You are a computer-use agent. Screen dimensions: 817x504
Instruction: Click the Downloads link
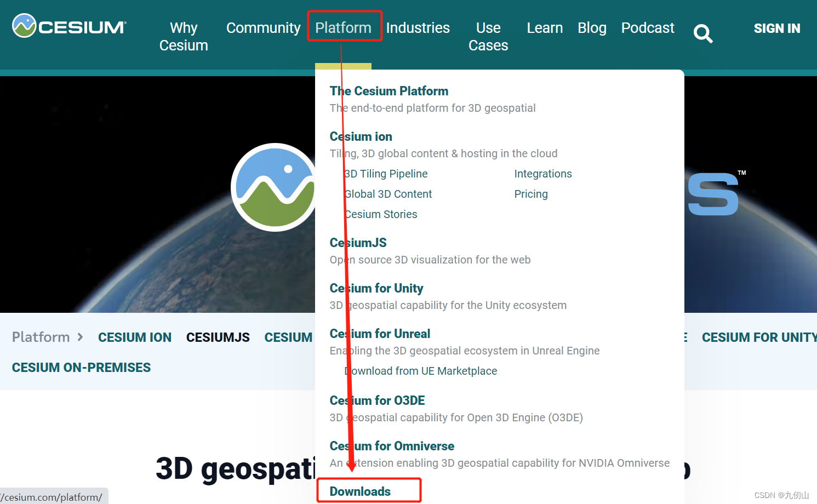(x=360, y=491)
